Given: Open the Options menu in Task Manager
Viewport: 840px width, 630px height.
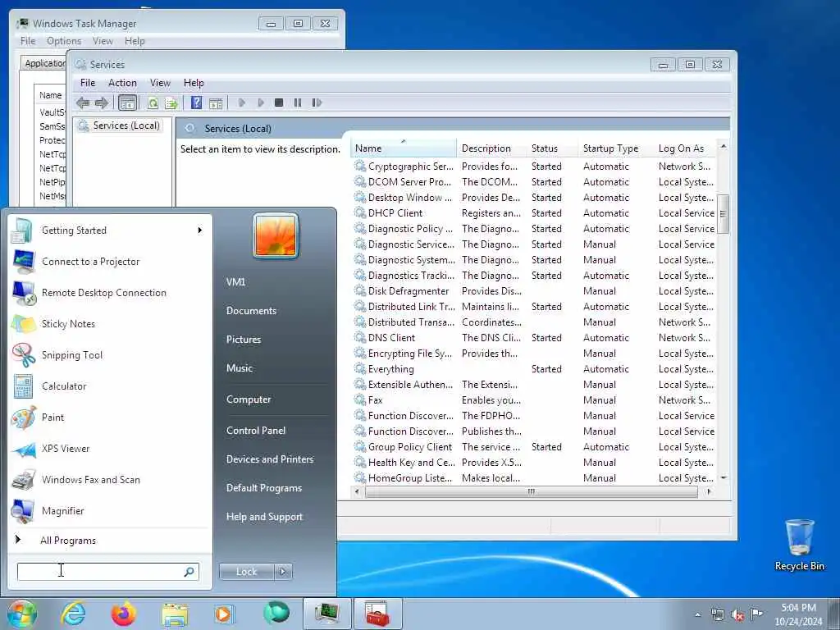Looking at the screenshot, I should pos(64,41).
